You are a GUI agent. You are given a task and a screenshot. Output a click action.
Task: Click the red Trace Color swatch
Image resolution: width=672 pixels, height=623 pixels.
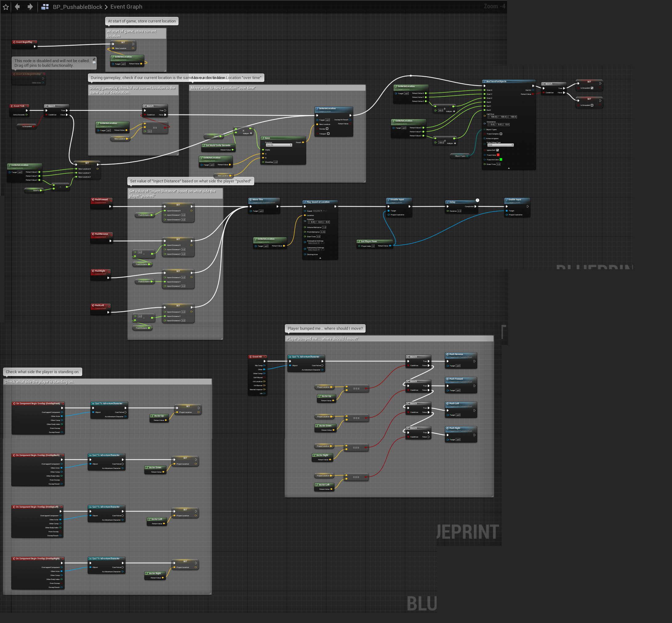point(498,155)
